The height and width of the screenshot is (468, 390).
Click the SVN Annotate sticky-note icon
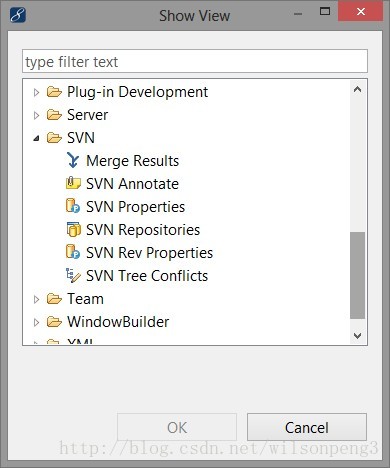73,183
